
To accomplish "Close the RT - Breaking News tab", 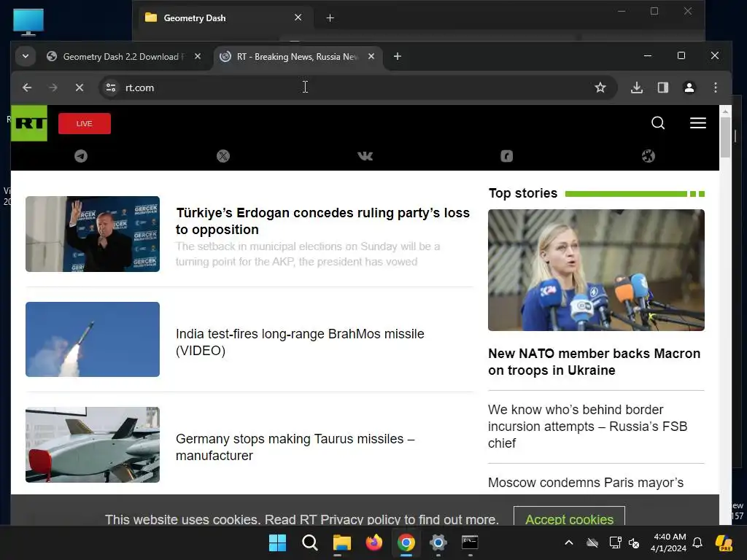I will click(371, 56).
